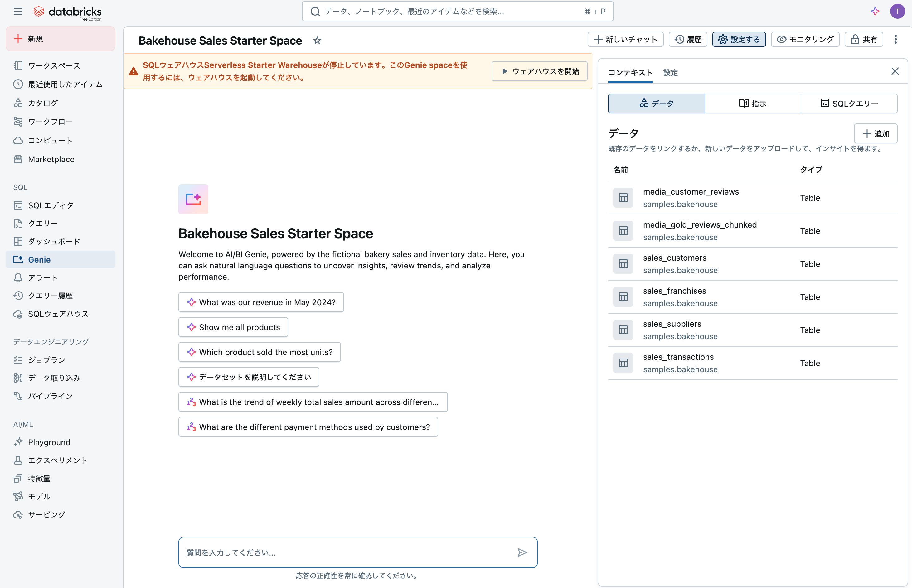
Task: Open SQLウェアハウス in the sidebar
Action: (60, 314)
